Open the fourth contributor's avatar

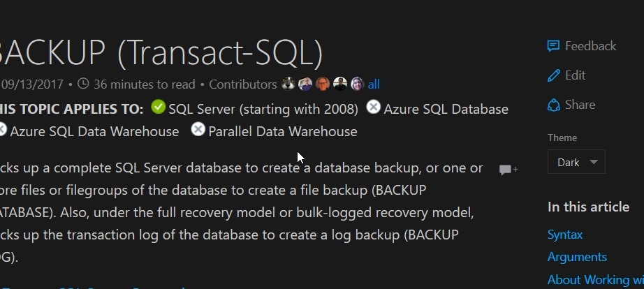click(340, 84)
